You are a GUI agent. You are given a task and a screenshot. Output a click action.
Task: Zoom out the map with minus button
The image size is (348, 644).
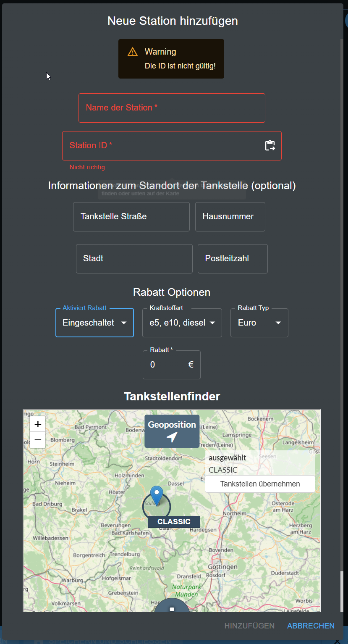tap(37, 439)
